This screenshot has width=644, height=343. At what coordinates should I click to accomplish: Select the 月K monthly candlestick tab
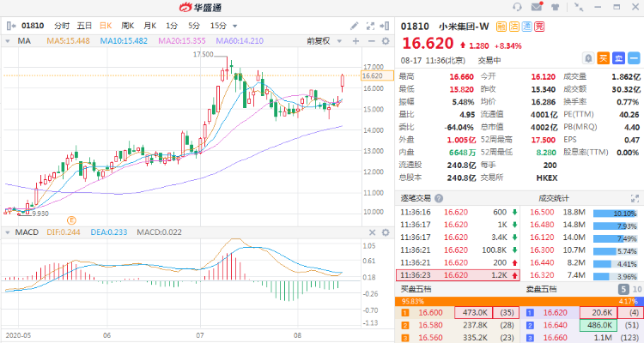[x=150, y=26]
